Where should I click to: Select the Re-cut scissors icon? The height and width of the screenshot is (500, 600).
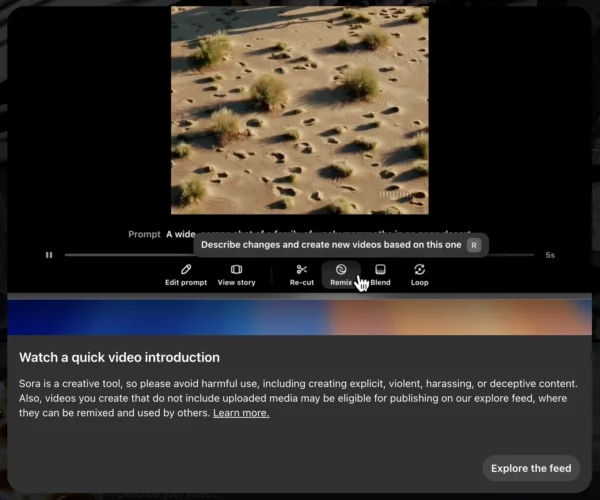point(301,269)
